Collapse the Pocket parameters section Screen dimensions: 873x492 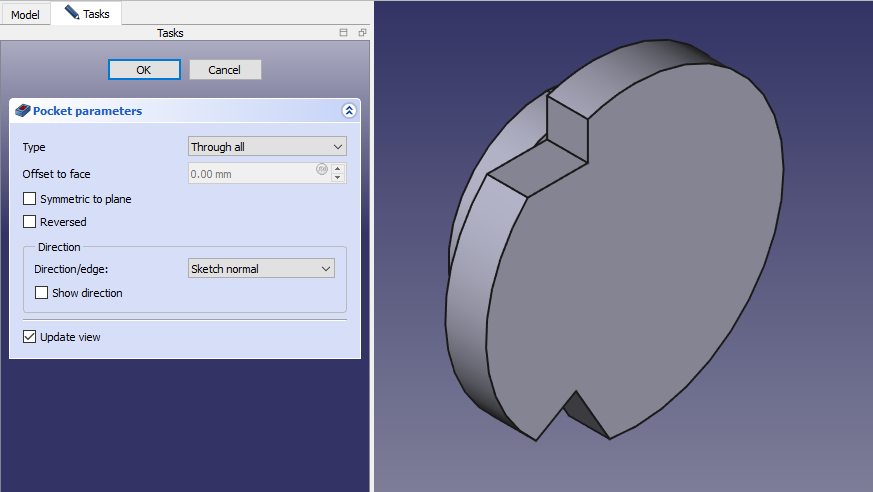(348, 111)
